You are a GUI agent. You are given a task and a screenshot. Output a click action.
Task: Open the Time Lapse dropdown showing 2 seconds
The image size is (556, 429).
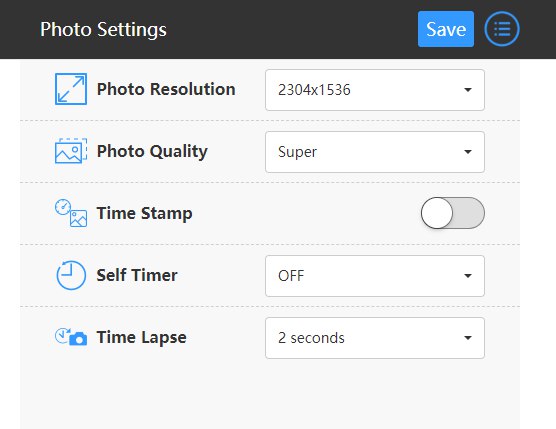(375, 338)
